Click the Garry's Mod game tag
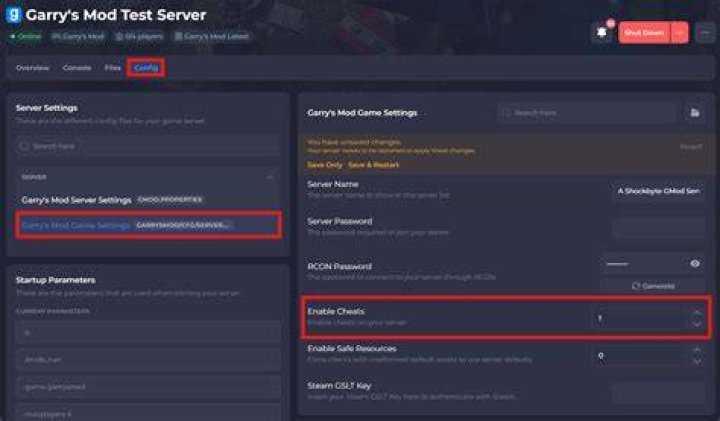This screenshot has width=720, height=421. [x=78, y=36]
